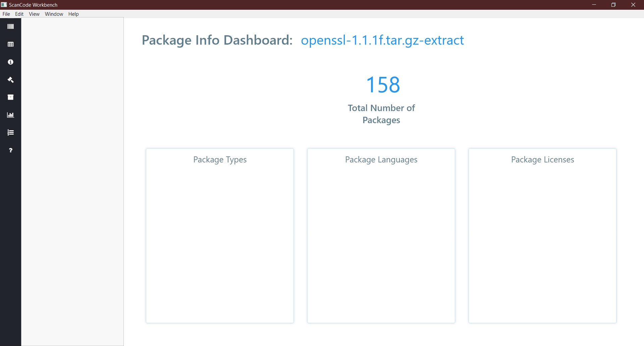The height and width of the screenshot is (346, 644).
Task: View the Chart Summary bar-chart icon
Action: [10, 115]
